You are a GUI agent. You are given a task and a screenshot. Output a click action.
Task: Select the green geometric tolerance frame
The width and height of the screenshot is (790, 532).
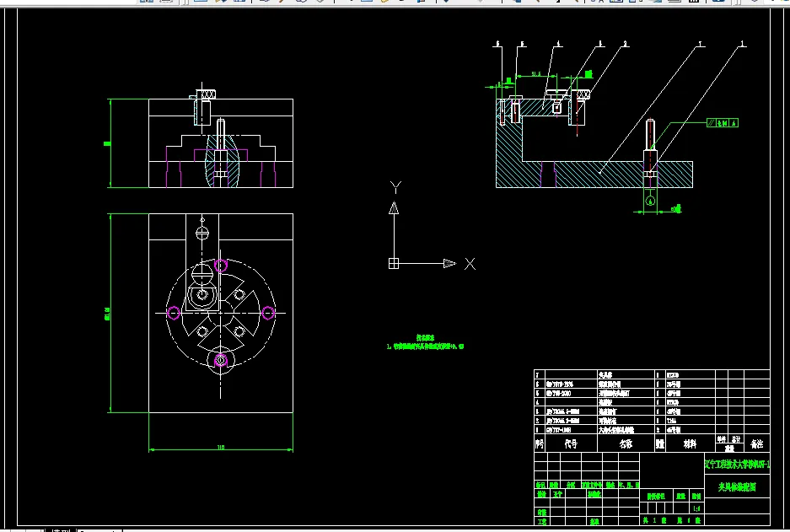click(723, 123)
